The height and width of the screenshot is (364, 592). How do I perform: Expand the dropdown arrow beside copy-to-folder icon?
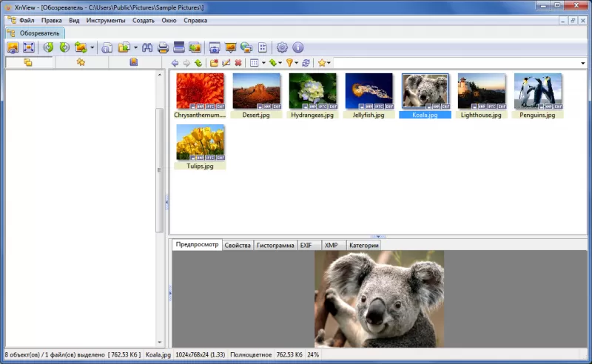point(135,47)
